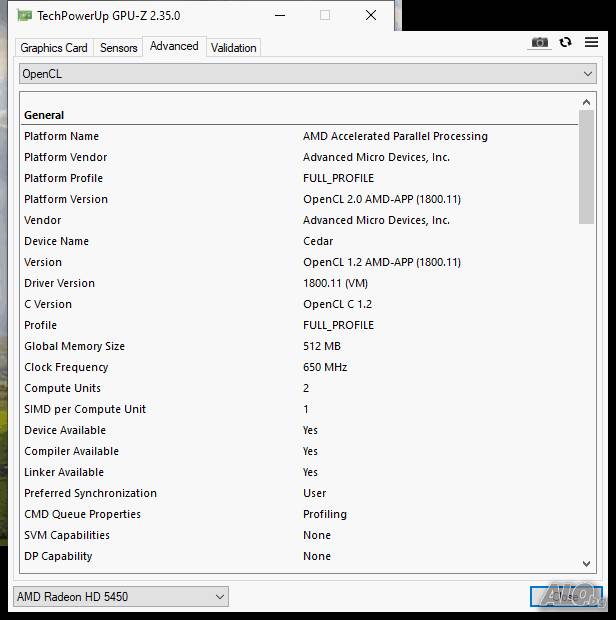Click the scroll down arrow in list

586,563
